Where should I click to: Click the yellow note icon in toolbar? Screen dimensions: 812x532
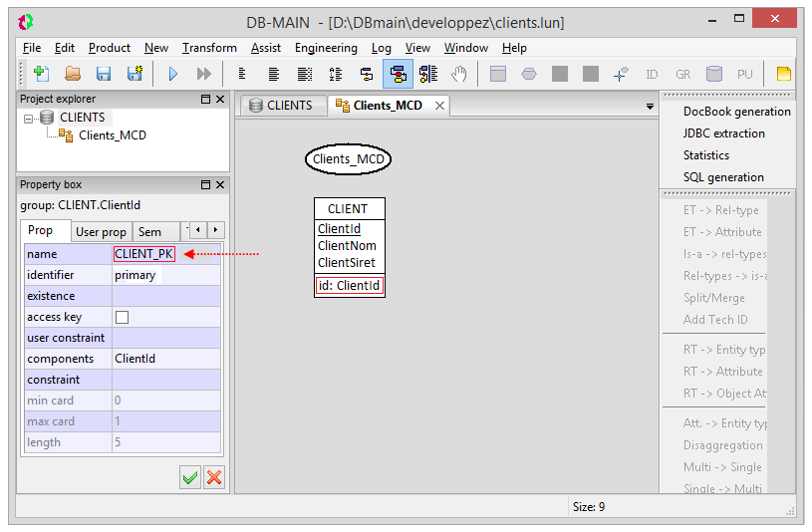point(783,74)
